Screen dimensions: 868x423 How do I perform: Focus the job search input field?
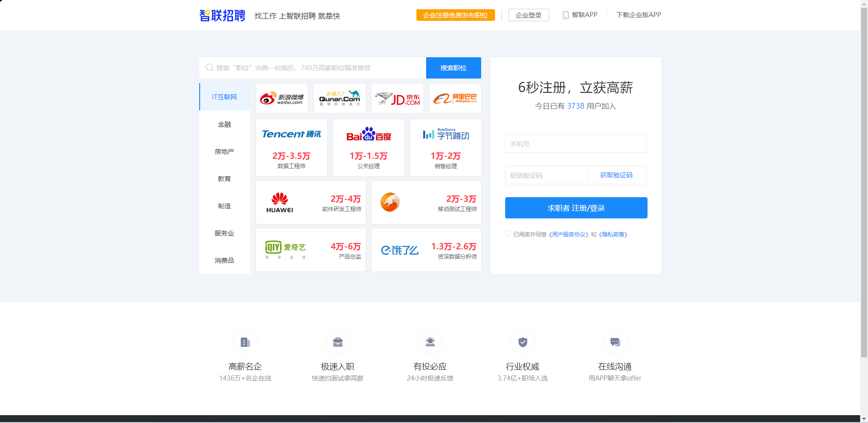(x=312, y=68)
